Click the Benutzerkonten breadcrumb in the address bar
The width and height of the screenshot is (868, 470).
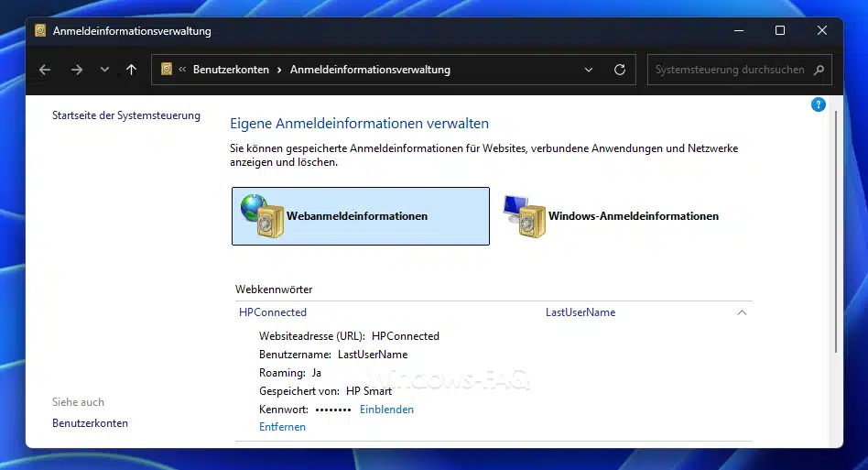click(x=231, y=70)
